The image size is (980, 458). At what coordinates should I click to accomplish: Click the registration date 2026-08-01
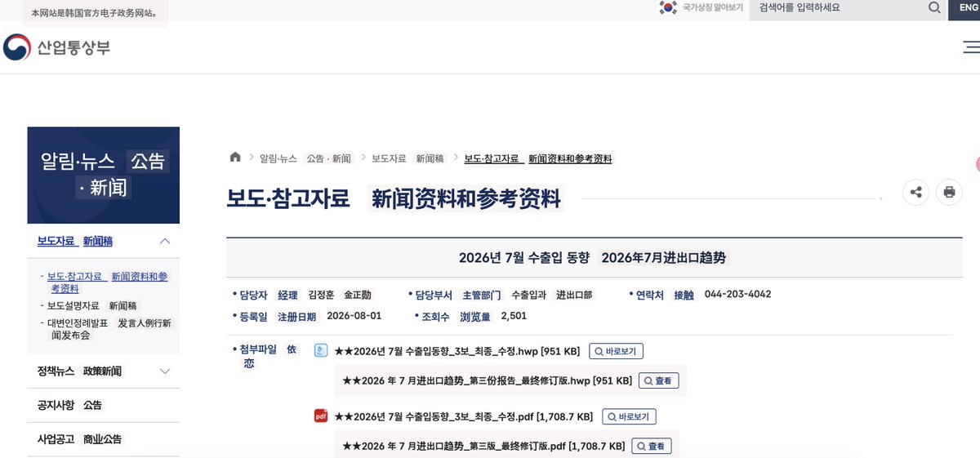[354, 316]
